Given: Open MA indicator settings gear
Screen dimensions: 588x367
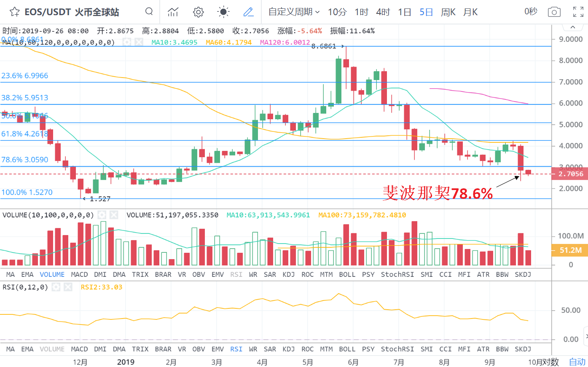Looking at the screenshot, I should point(126,42).
